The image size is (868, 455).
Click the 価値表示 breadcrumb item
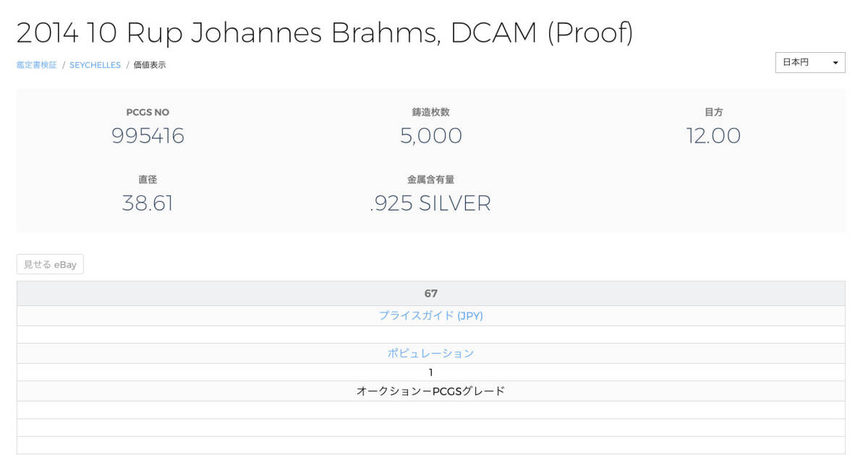pyautogui.click(x=150, y=65)
